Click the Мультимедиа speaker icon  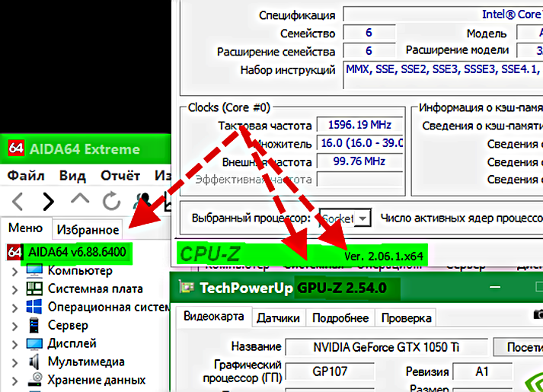click(x=34, y=362)
